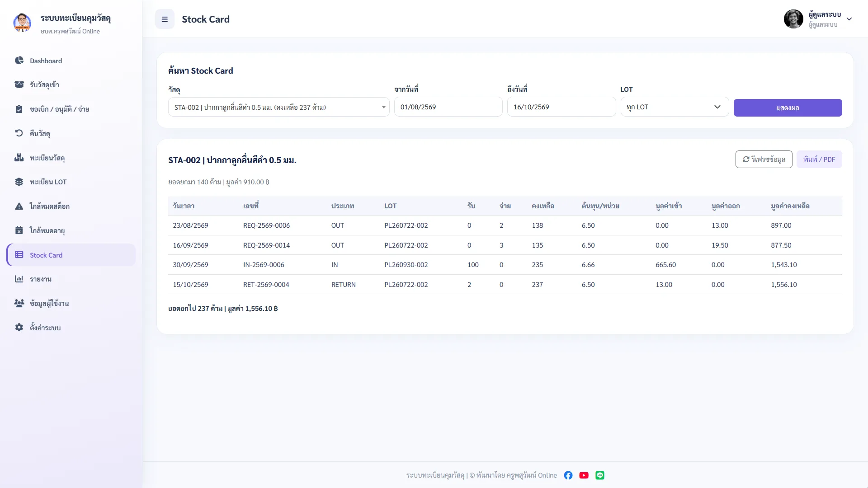Click the คืนวัสดุ undo arrow icon

[x=19, y=133]
